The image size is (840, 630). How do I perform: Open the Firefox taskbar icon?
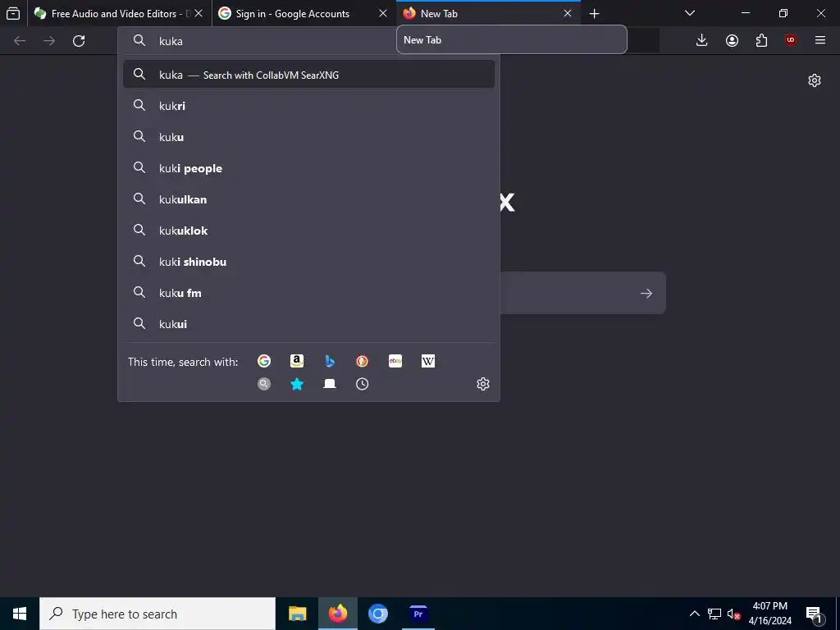pos(337,614)
